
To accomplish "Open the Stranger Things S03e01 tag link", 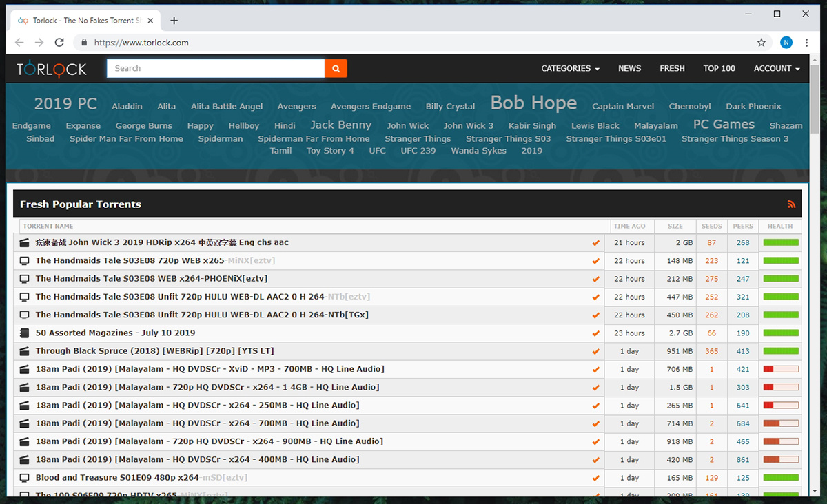I will pyautogui.click(x=616, y=139).
